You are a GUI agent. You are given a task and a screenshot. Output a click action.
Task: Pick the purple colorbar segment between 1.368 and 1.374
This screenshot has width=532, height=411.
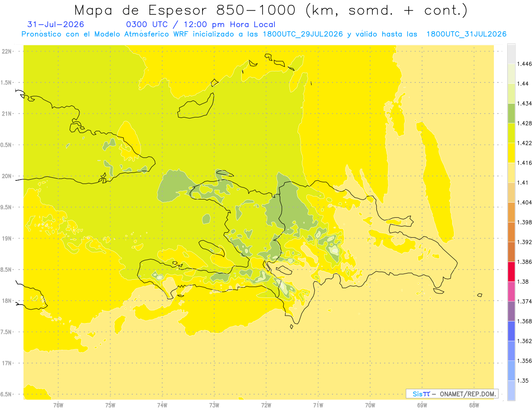(511, 311)
